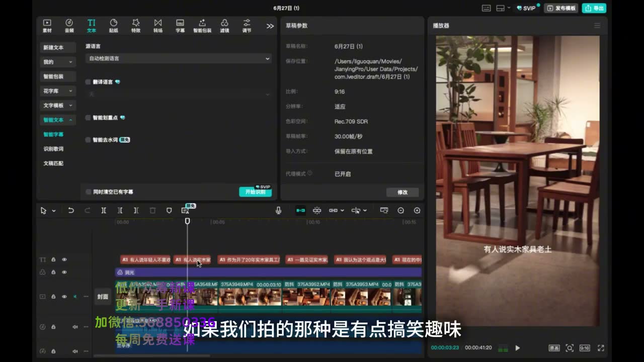The height and width of the screenshot is (362, 644).
Task: Check 同时清空已有字幕 option
Action: coord(88,192)
